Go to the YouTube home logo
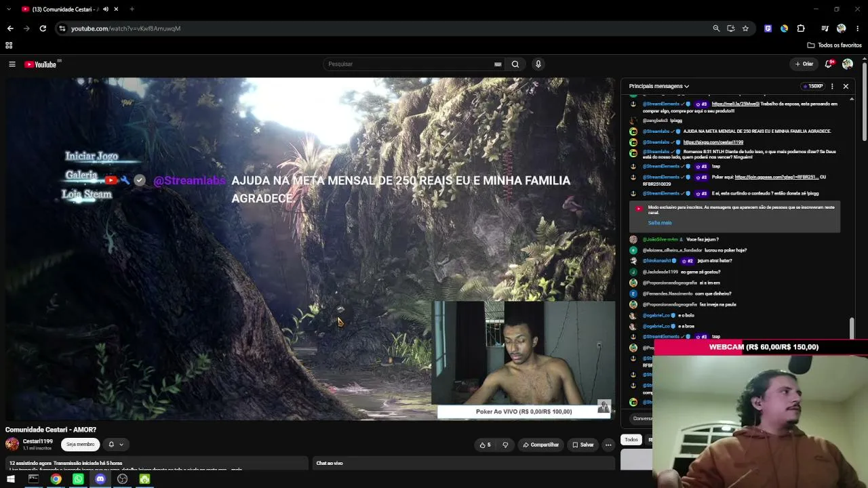The width and height of the screenshot is (868, 488). (41, 64)
